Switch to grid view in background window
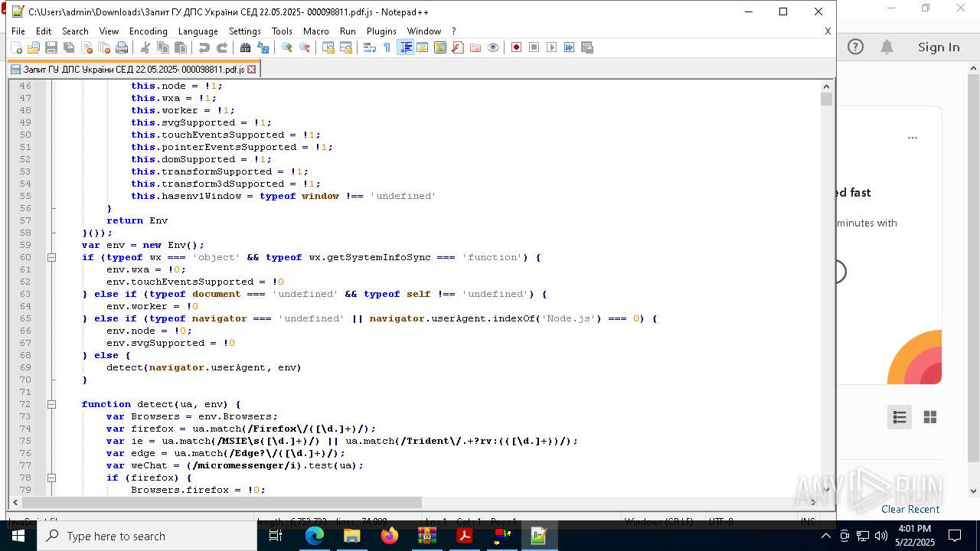Viewport: 980px width, 551px height. (x=930, y=417)
